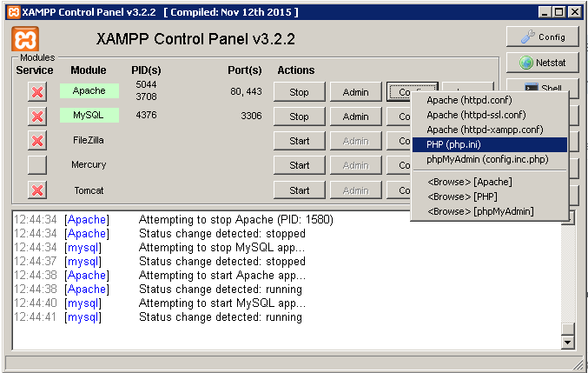Select Apache (httpd-xampp.conf) menu entry
This screenshot has width=588, height=373.
489,130
